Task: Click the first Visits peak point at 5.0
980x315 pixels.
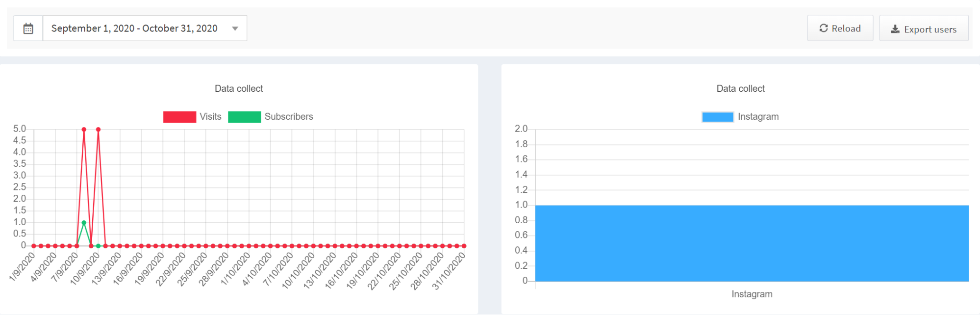Action: 84,130
